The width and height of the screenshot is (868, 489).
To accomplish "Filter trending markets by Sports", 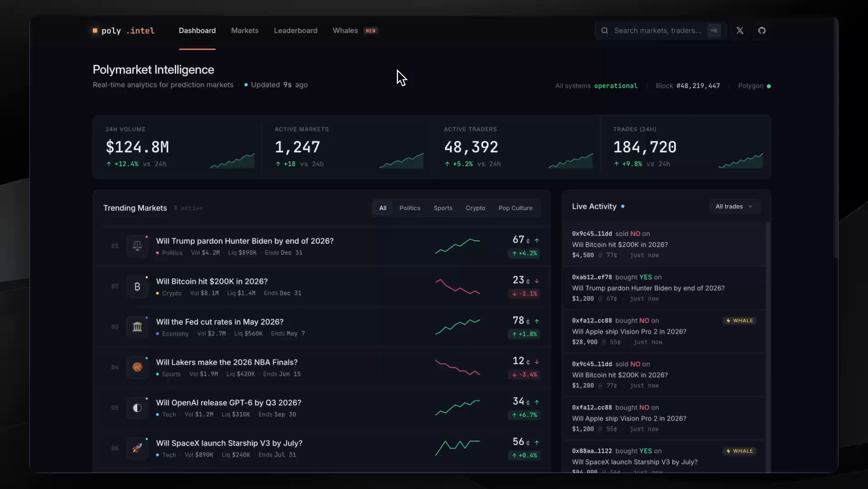I will coord(443,208).
